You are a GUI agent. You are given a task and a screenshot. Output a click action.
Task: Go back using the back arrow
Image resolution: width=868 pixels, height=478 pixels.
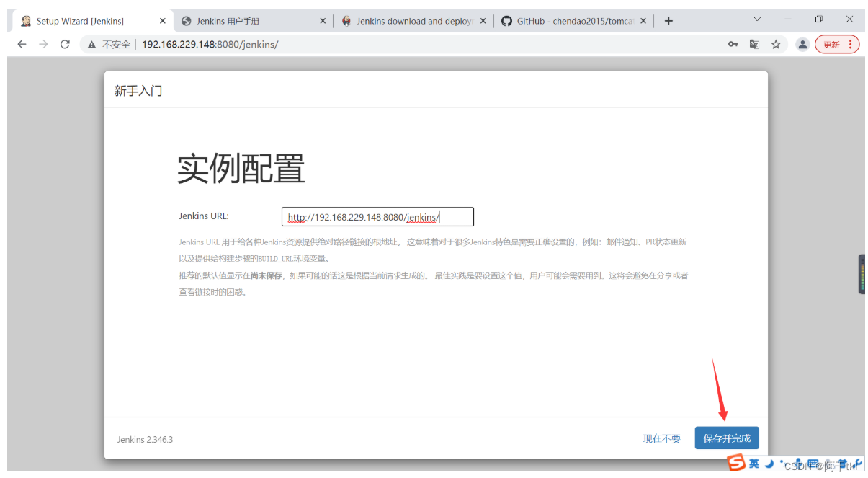(22, 44)
